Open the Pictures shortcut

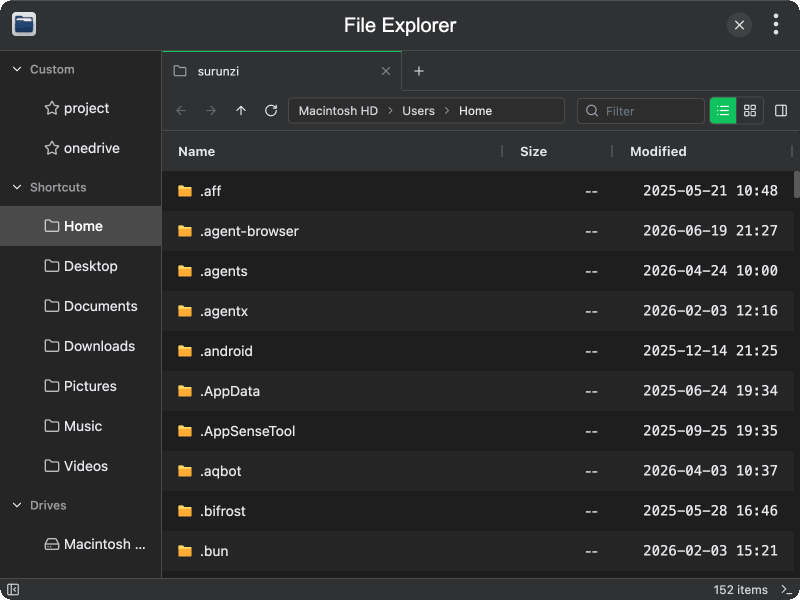pos(81,386)
